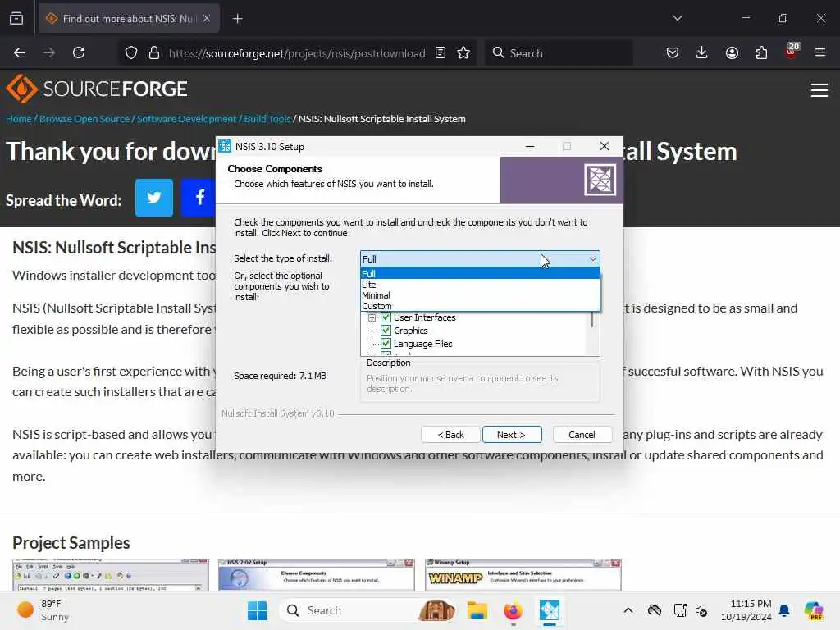Open the extensions puzzle icon

pos(761,52)
